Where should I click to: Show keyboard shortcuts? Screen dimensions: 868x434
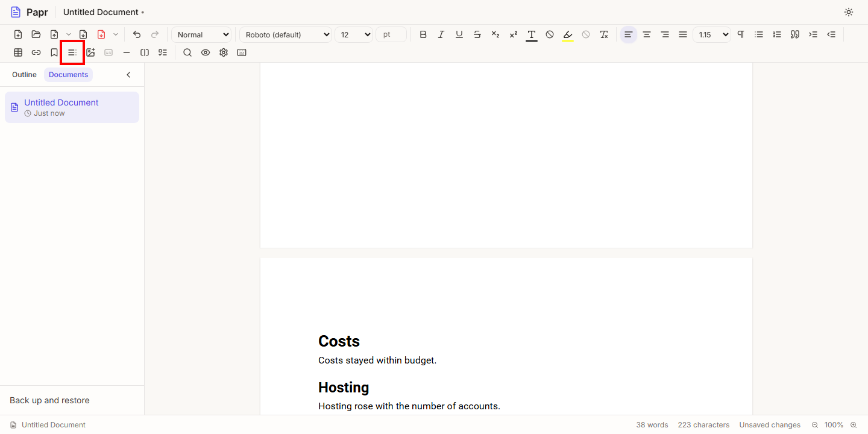(242, 52)
